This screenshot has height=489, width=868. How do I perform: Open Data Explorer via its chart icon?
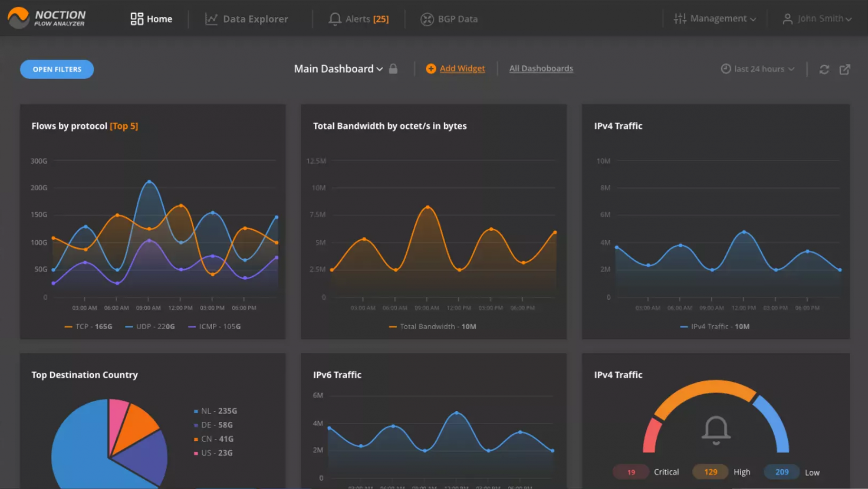point(210,18)
